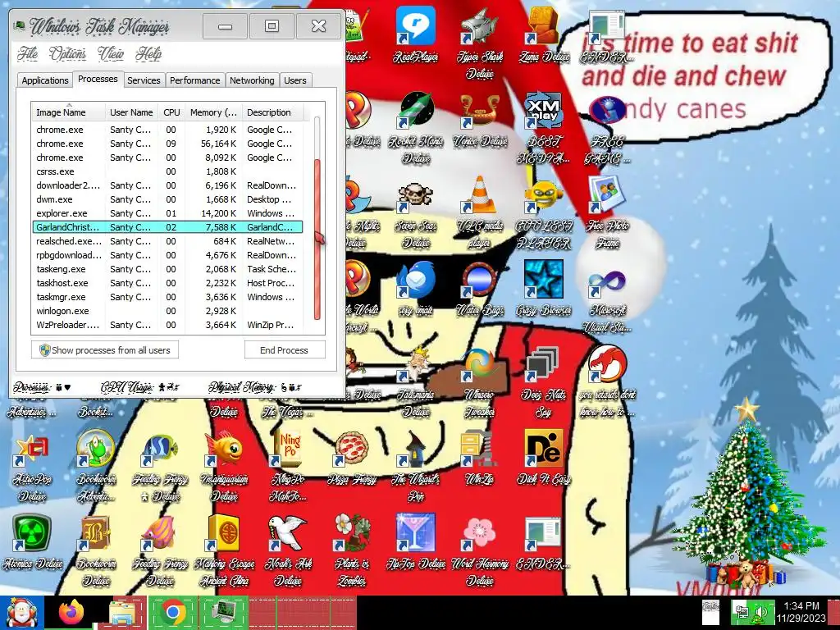840x630 pixels.
Task: Open the File menu in Task Manager
Action: coord(27,53)
